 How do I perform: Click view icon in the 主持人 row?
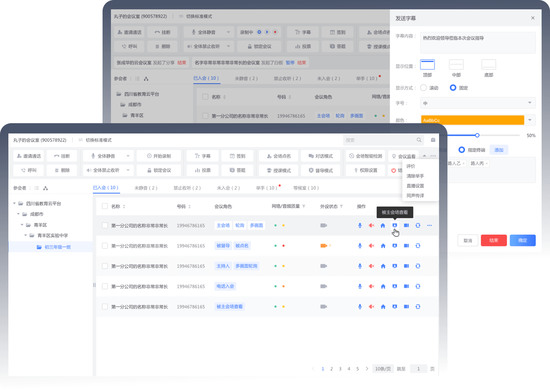coord(395,266)
